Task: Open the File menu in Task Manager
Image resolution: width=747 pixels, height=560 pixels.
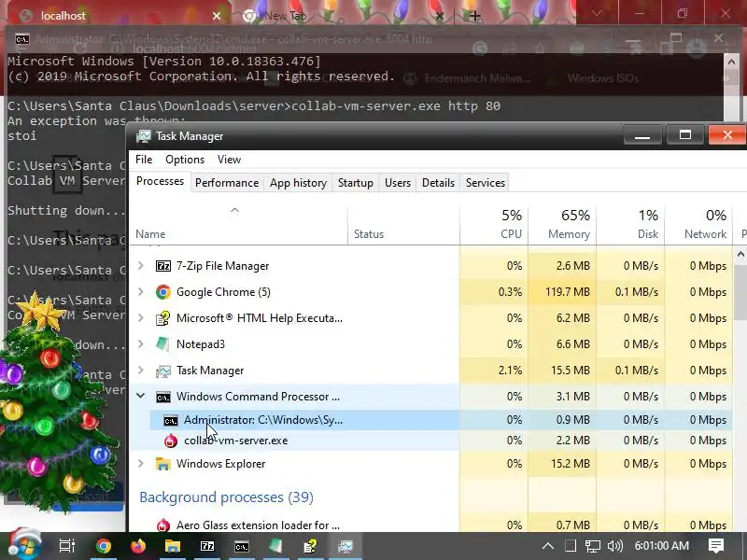Action: (144, 160)
